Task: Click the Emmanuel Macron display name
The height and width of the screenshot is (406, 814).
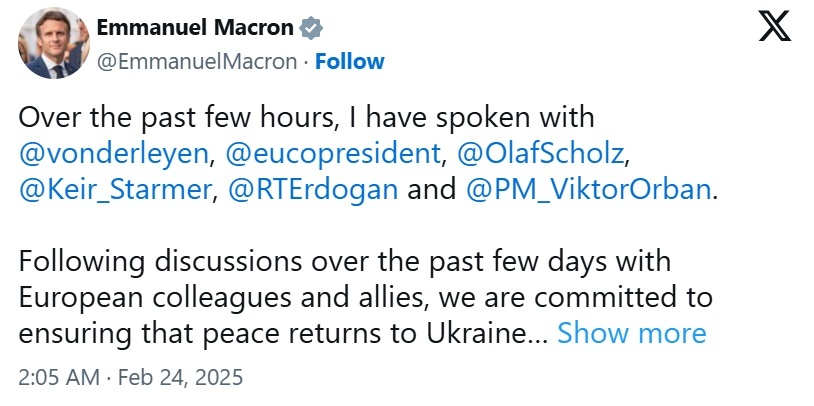Action: (196, 28)
